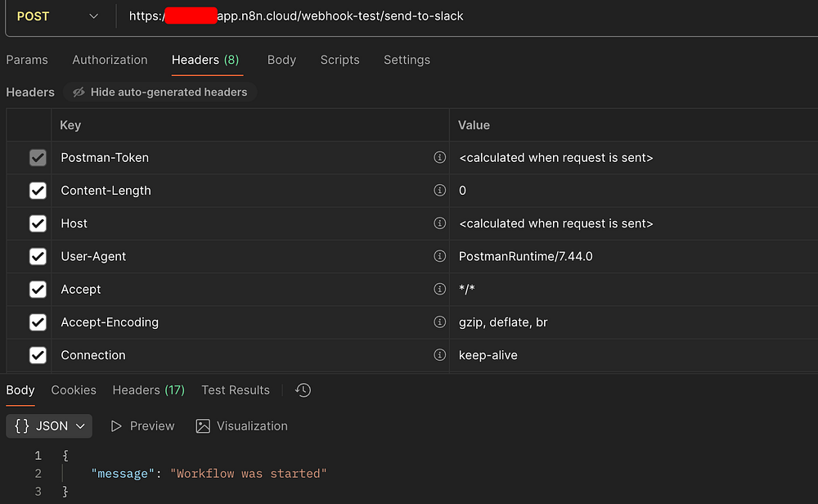Open the response history clock icon

pos(303,390)
